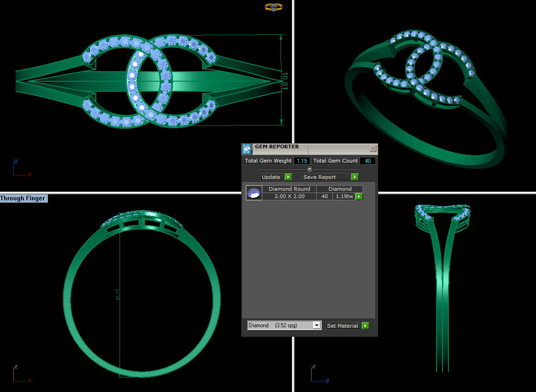This screenshot has width=536, height=392.
Task: Collapse the panel with the round arrow handle
Action: click(309, 169)
